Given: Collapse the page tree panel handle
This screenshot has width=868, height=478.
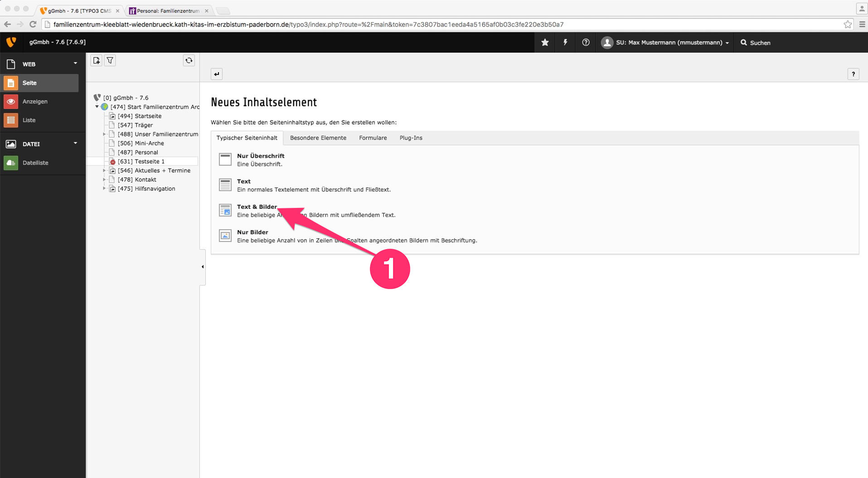Looking at the screenshot, I should pyautogui.click(x=203, y=267).
